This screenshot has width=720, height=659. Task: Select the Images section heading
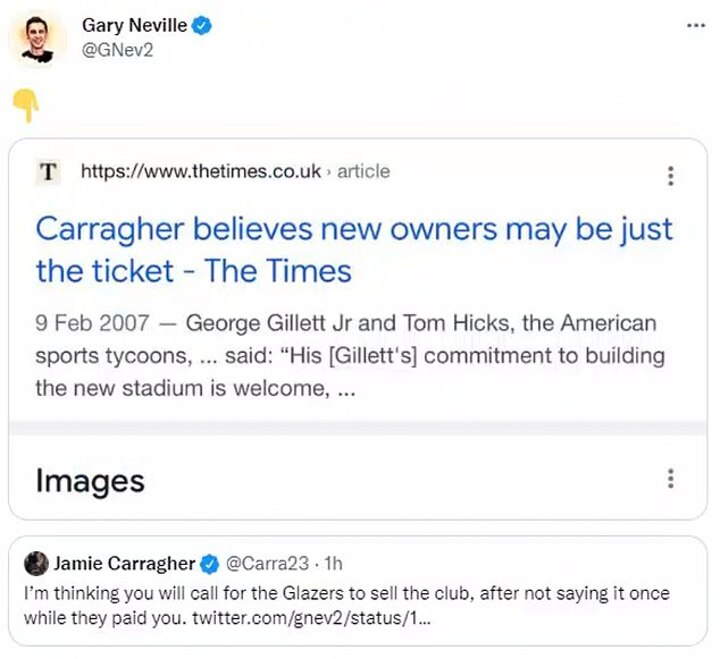(x=90, y=481)
